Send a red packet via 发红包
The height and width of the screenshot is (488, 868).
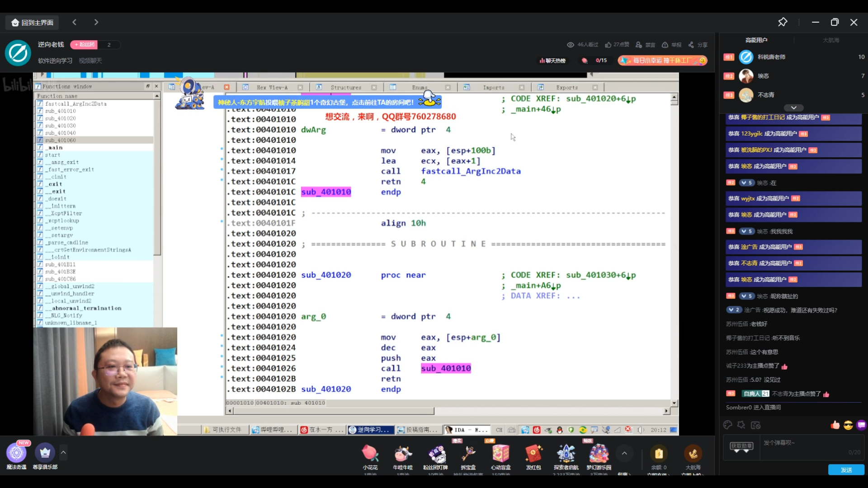tap(533, 457)
